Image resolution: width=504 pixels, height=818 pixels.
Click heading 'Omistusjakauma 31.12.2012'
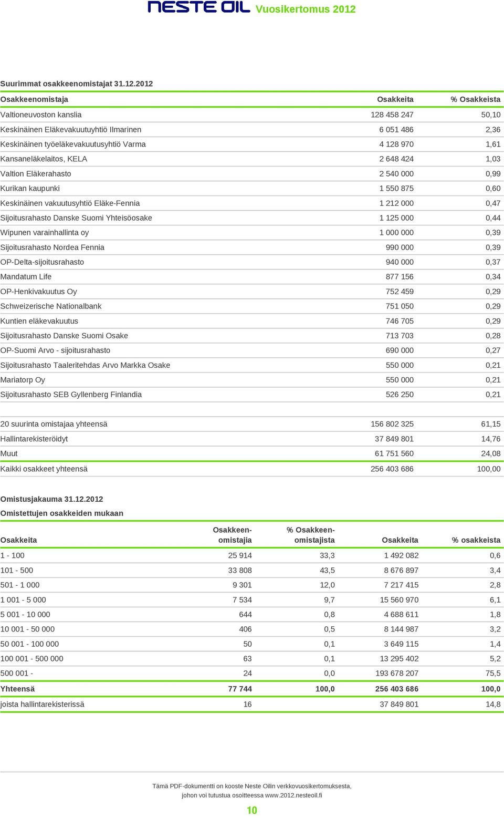pos(51,499)
